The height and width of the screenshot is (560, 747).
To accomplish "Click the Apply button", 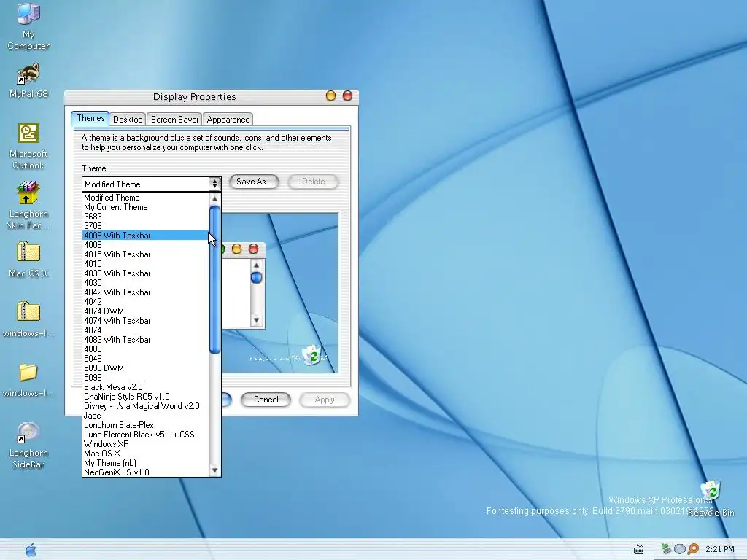I will pyautogui.click(x=325, y=400).
